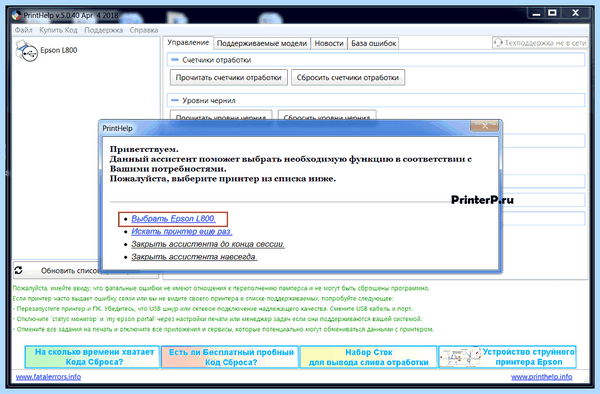Image resolution: width=600 pixels, height=394 pixels.
Task: Click Сбросить уровни чернил button
Action: pyautogui.click(x=327, y=115)
